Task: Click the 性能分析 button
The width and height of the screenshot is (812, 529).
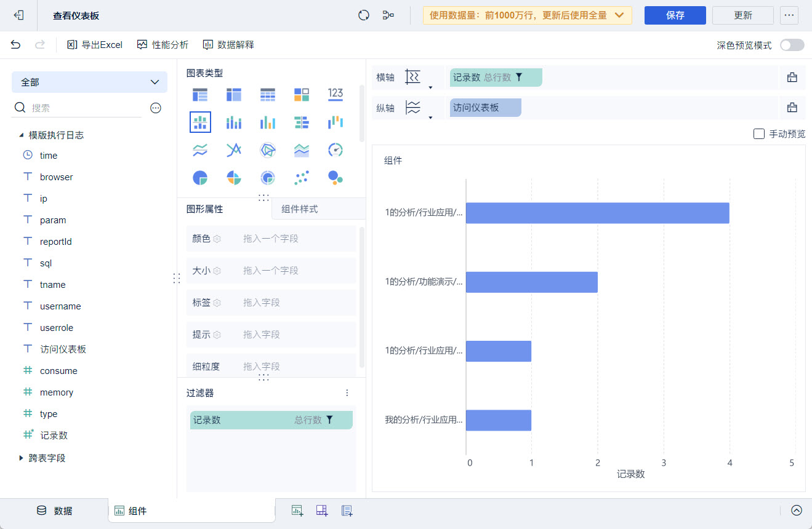Action: pos(163,45)
